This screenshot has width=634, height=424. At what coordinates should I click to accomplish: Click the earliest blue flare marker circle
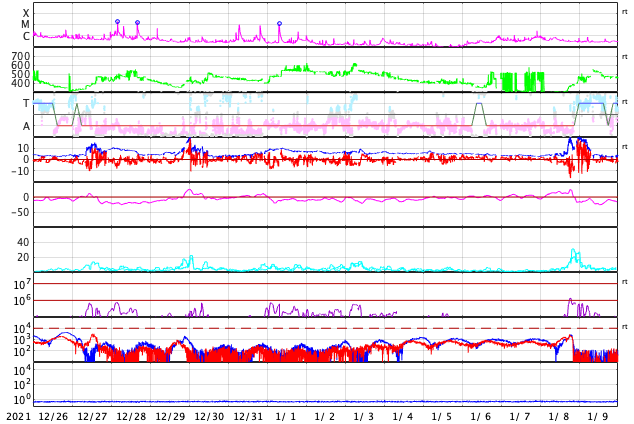[x=117, y=21]
